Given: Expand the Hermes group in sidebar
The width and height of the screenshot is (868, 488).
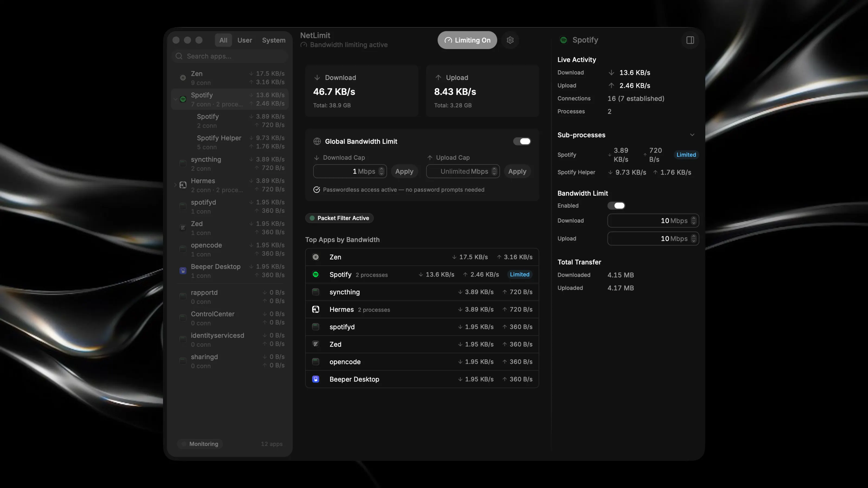Looking at the screenshot, I should [175, 185].
